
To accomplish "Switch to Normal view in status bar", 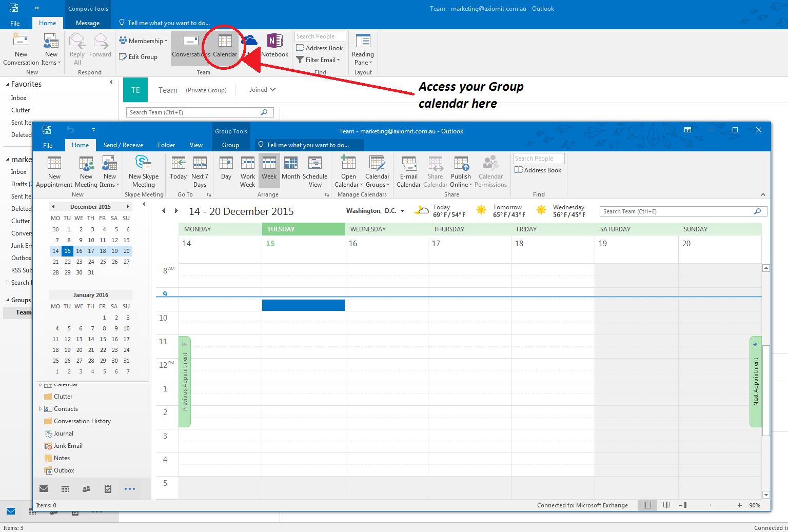I will [x=647, y=505].
